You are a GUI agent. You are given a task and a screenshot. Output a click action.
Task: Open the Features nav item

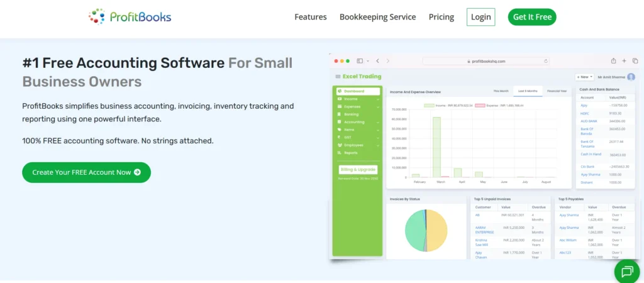(x=311, y=17)
